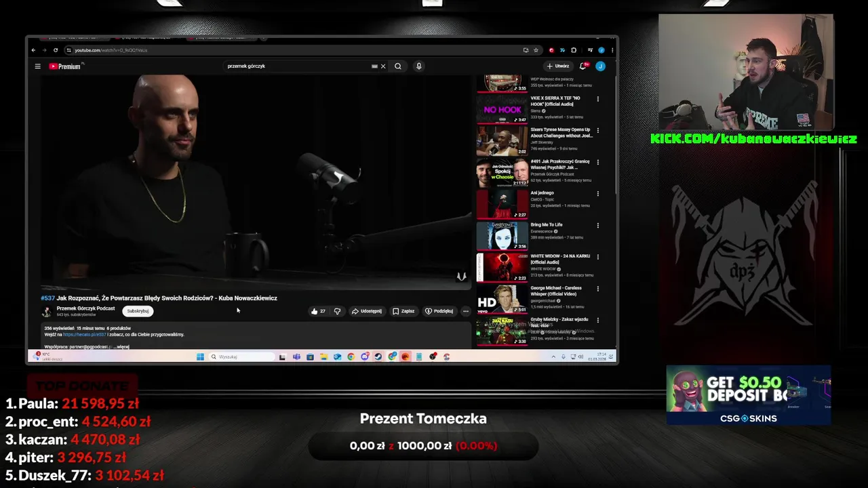Follow the hecato.pl/e537 link in description
The height and width of the screenshot is (488, 868).
pos(85,335)
